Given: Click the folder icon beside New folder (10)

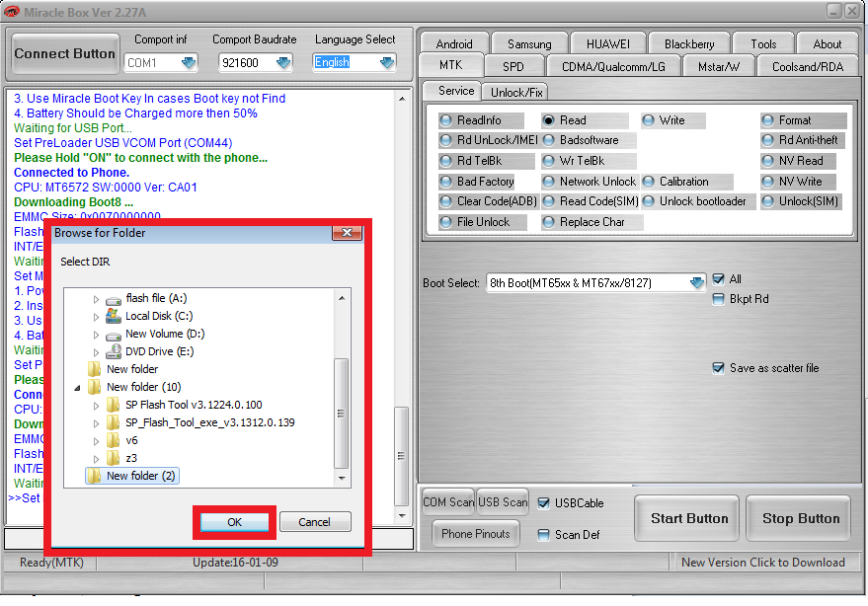Looking at the screenshot, I should click(x=94, y=387).
